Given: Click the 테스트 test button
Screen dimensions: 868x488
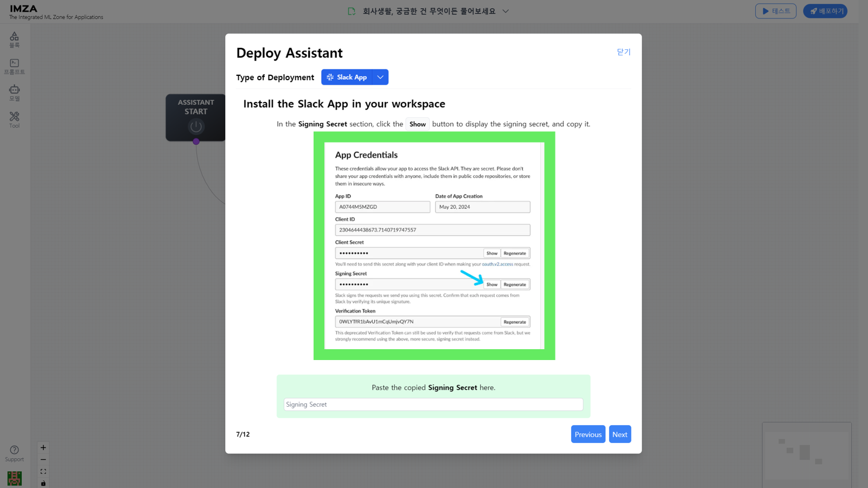Looking at the screenshot, I should pyautogui.click(x=776, y=11).
